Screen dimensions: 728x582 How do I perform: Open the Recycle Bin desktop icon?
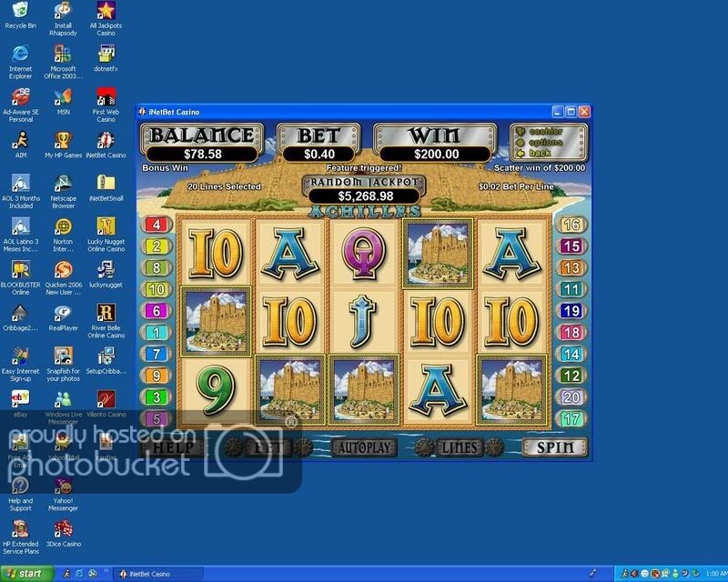(20, 15)
